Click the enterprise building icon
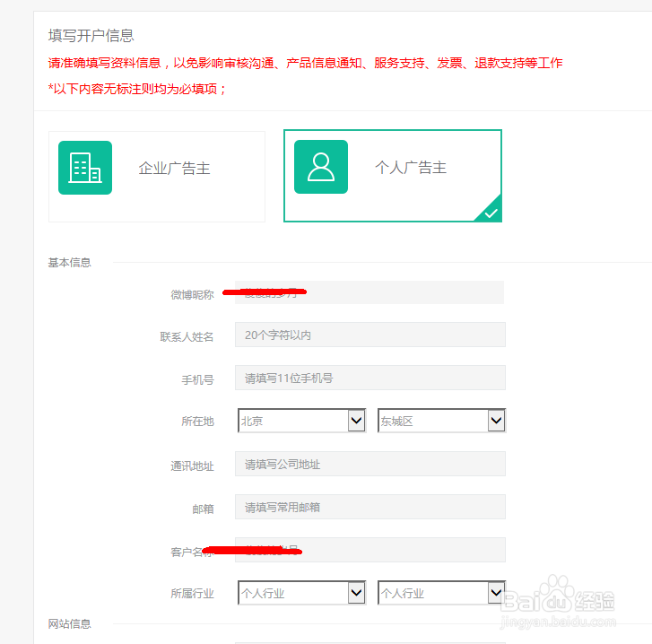652x644 pixels. point(85,168)
